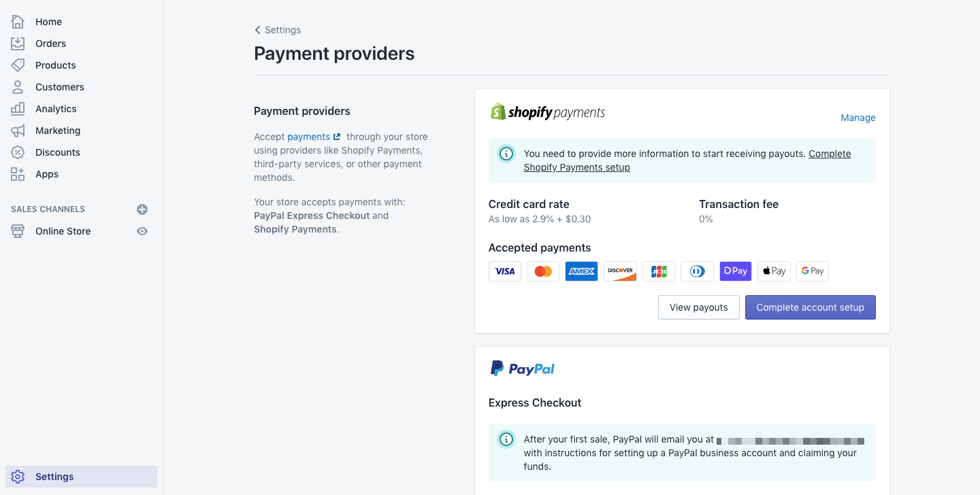Click the Marketing megaphone icon
The image size is (980, 495).
[18, 131]
